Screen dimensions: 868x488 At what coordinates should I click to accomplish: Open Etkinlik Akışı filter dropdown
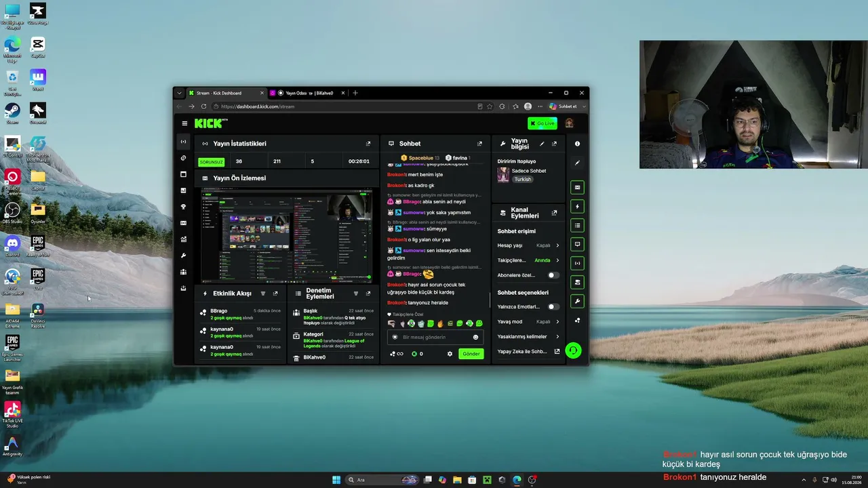263,293
